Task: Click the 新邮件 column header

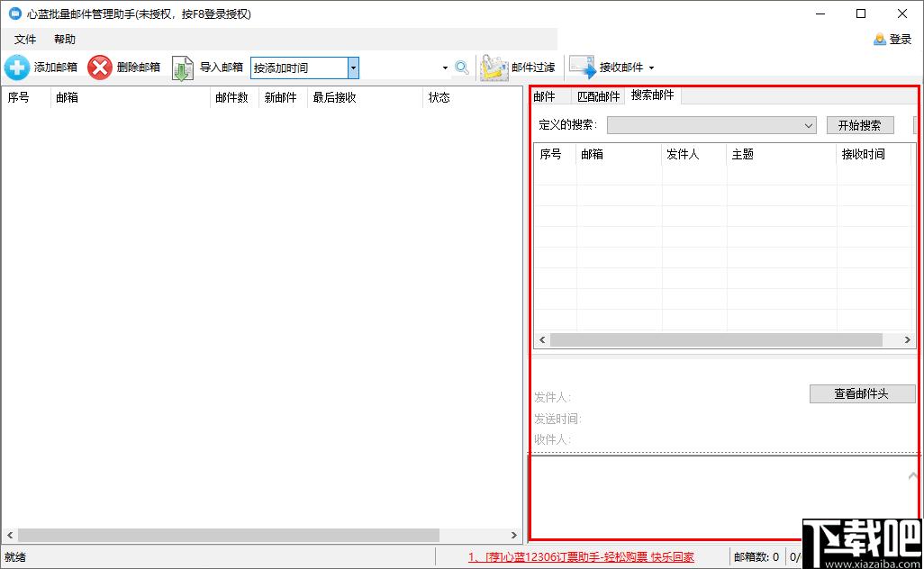Action: (283, 97)
